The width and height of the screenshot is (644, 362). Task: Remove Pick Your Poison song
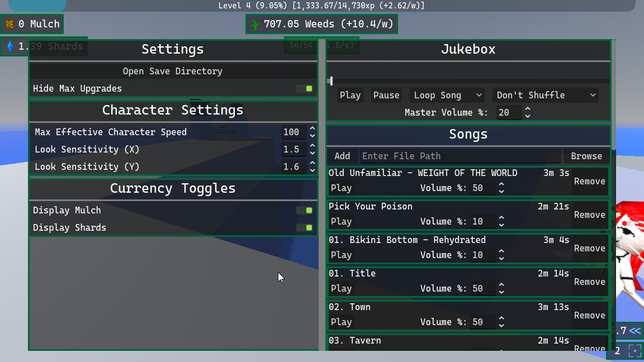pyautogui.click(x=589, y=215)
